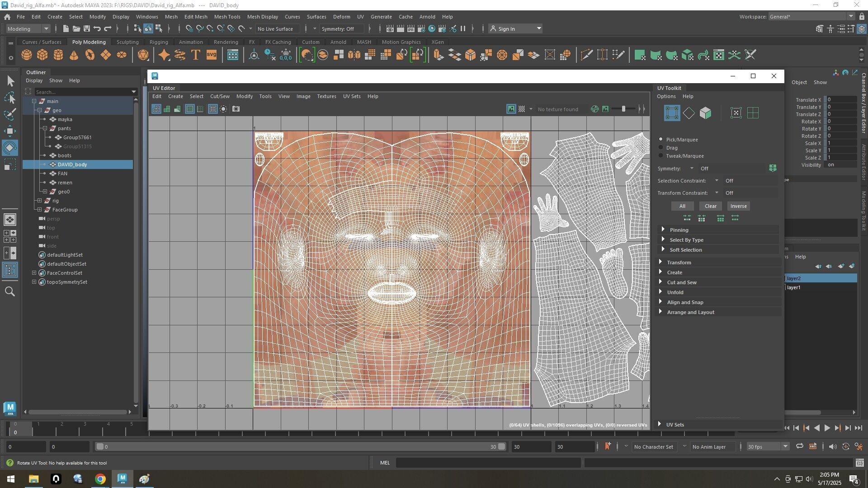Screen dimensions: 868x488
Task: Click the go to end of range button
Action: click(859, 428)
